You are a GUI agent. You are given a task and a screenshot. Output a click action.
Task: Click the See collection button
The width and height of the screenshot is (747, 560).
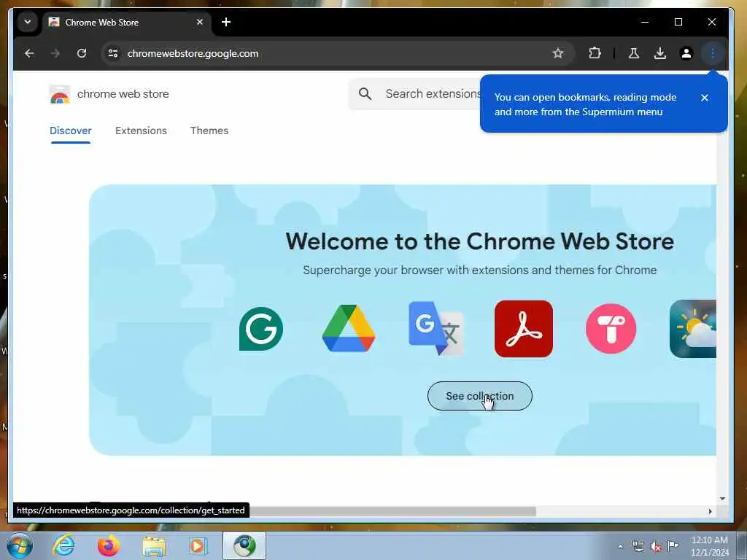pos(480,396)
